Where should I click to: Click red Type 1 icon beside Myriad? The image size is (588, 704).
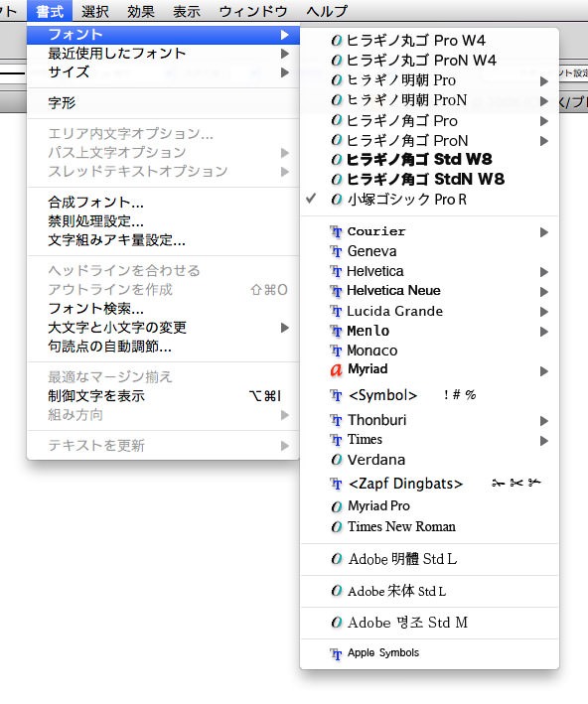[x=336, y=370]
